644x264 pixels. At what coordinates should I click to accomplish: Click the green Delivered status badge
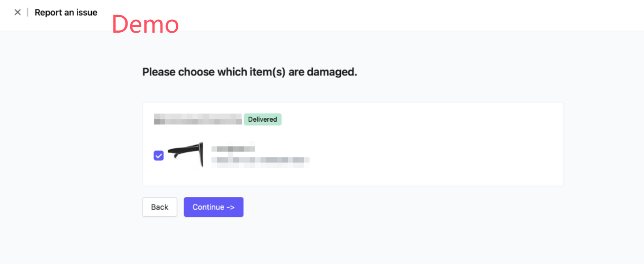point(262,119)
